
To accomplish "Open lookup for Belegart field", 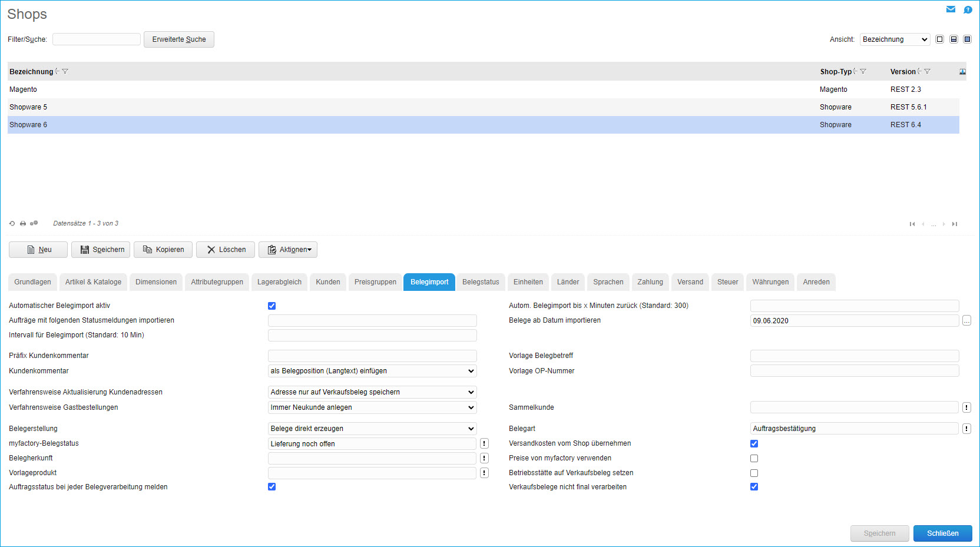I will (x=966, y=429).
